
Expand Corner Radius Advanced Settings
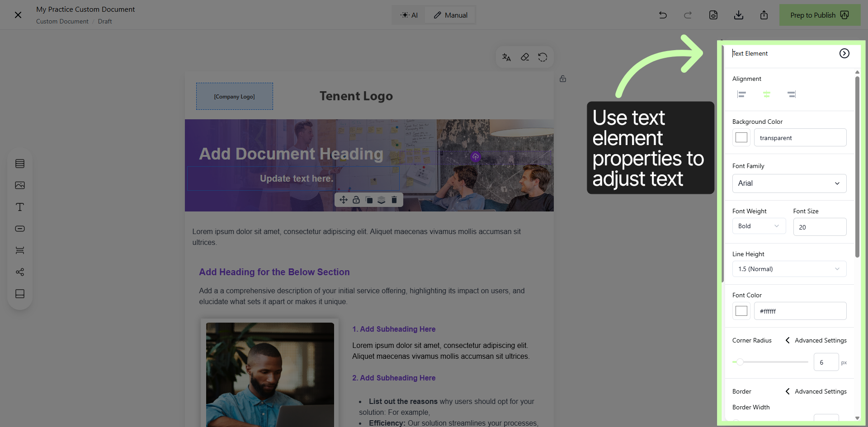click(x=816, y=340)
